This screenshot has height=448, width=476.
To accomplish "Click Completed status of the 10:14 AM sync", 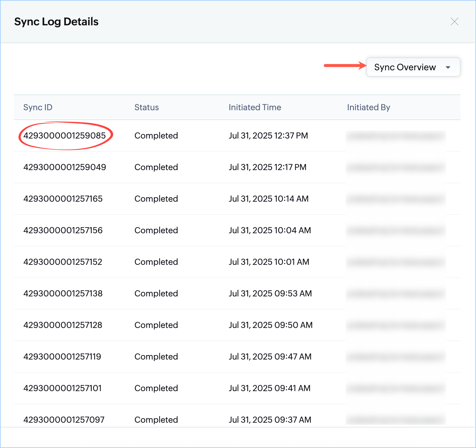I will [x=156, y=199].
